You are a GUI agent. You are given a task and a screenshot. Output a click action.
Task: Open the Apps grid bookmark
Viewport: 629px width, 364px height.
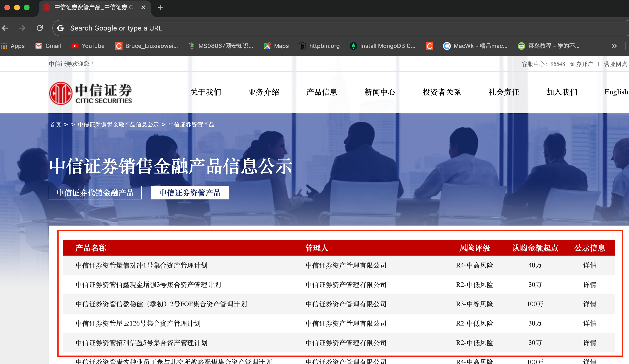[13, 46]
